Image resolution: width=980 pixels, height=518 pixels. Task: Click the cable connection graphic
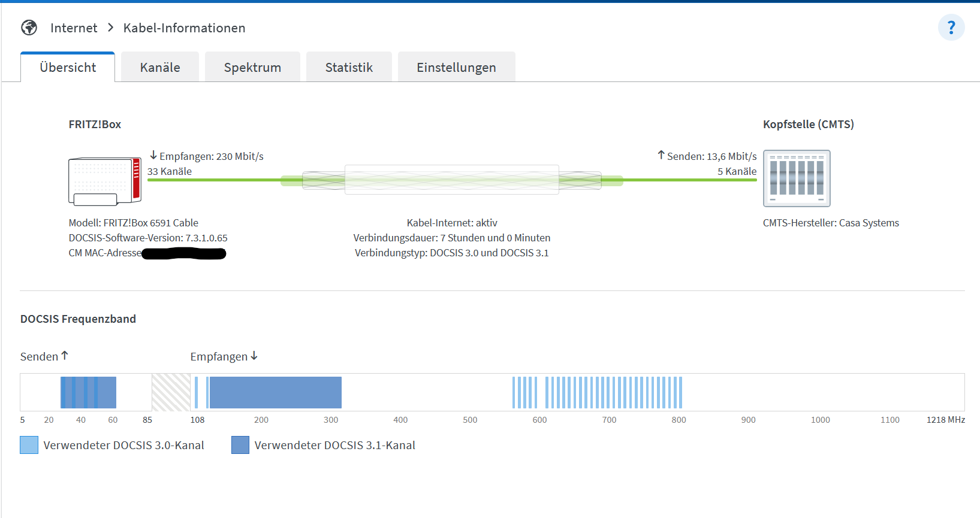pos(452,180)
